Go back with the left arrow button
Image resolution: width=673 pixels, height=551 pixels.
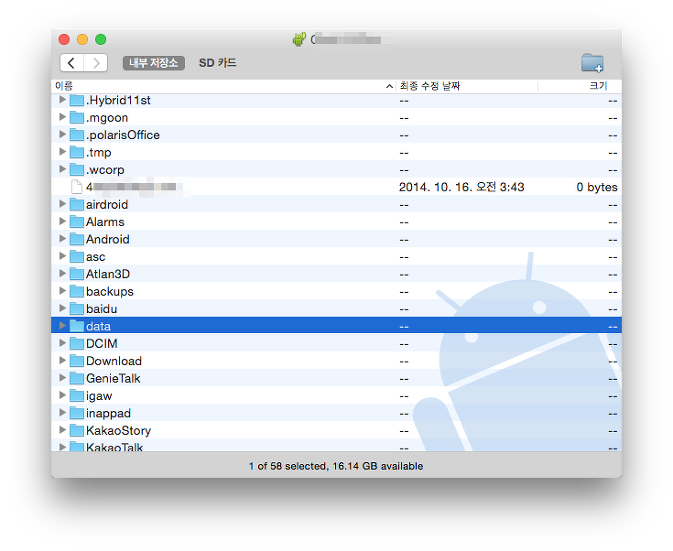(x=71, y=63)
